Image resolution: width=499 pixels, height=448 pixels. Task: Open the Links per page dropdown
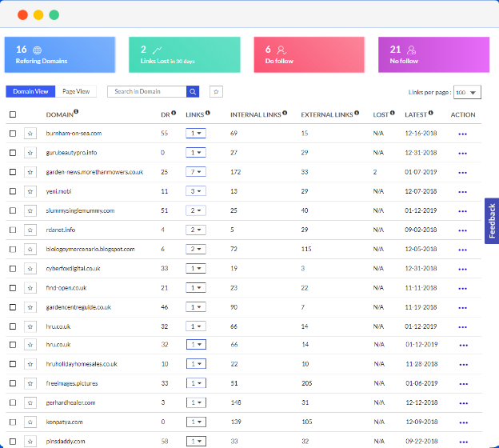click(x=467, y=92)
